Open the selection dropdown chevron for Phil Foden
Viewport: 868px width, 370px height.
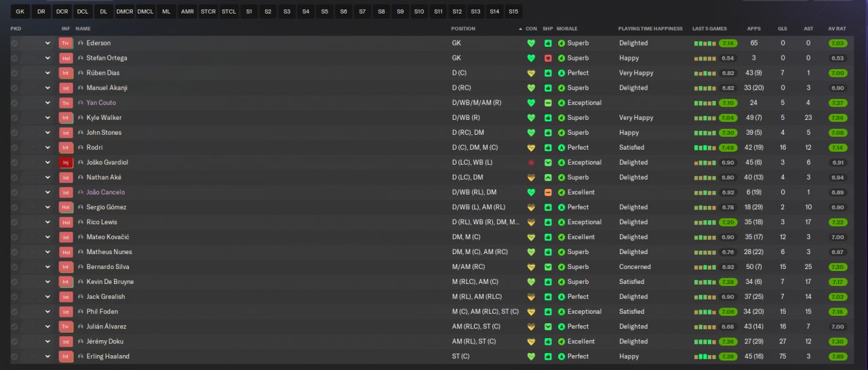tap(47, 311)
